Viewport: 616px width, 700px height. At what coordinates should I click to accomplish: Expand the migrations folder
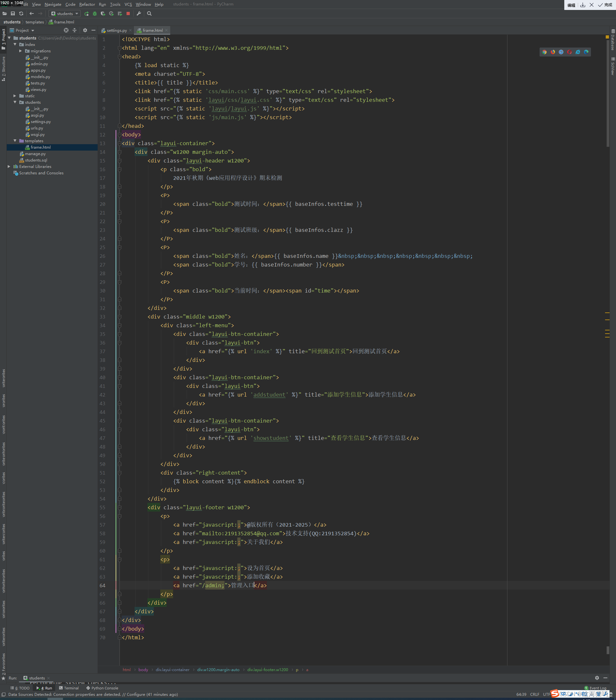(x=21, y=51)
